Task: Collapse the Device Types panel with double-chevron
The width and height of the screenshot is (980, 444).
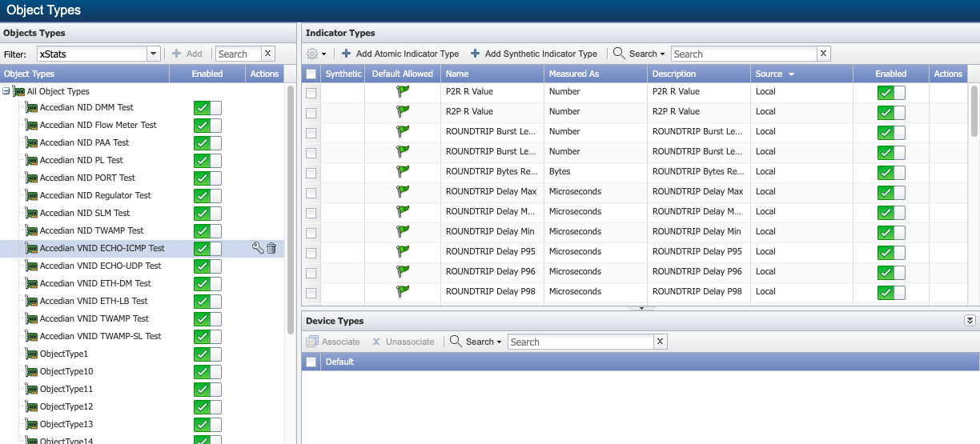Action: 970,320
